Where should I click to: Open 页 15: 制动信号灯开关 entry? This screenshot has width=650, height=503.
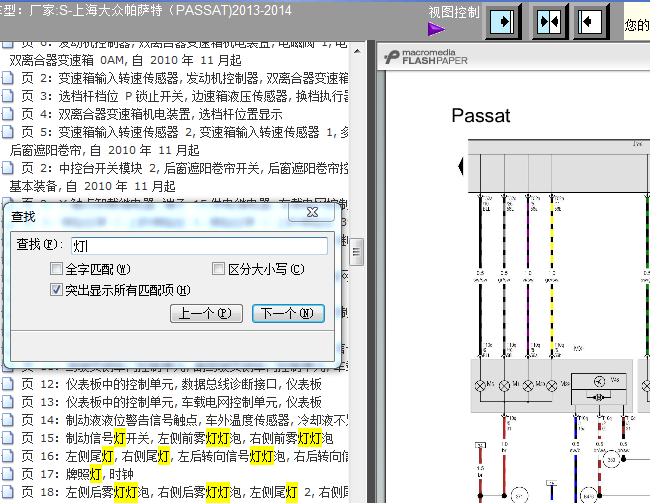177,438
